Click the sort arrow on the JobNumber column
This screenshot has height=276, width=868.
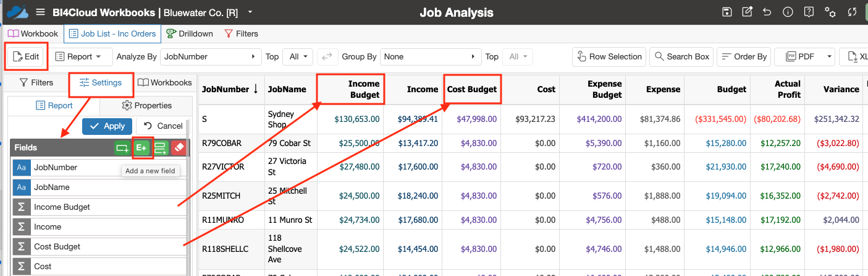(255, 89)
